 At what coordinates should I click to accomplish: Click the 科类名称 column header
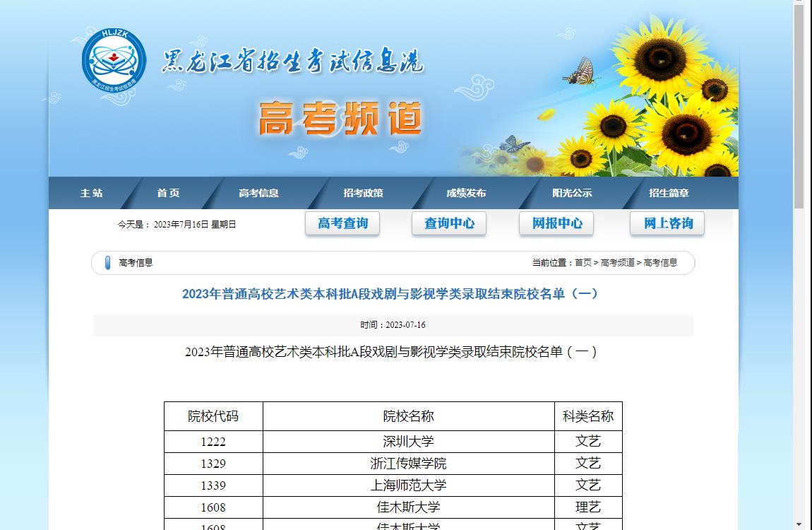pyautogui.click(x=588, y=416)
